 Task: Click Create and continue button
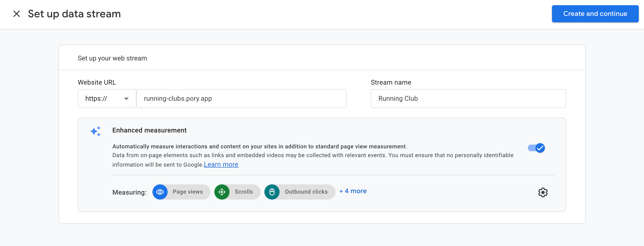[595, 14]
